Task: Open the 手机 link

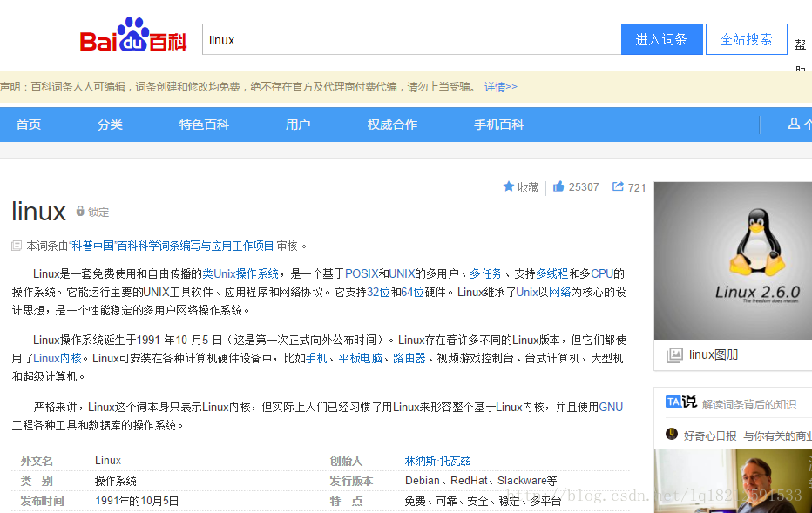Action: tap(316, 358)
